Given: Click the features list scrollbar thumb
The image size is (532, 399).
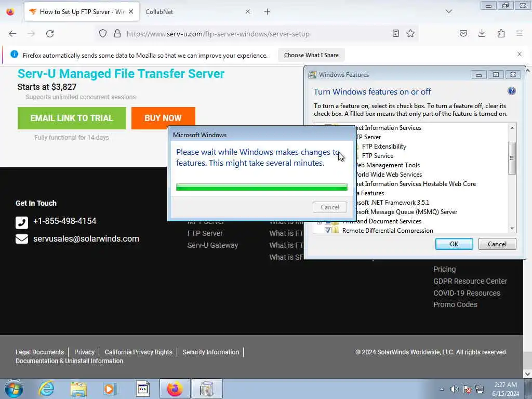Looking at the screenshot, I should tap(512, 158).
